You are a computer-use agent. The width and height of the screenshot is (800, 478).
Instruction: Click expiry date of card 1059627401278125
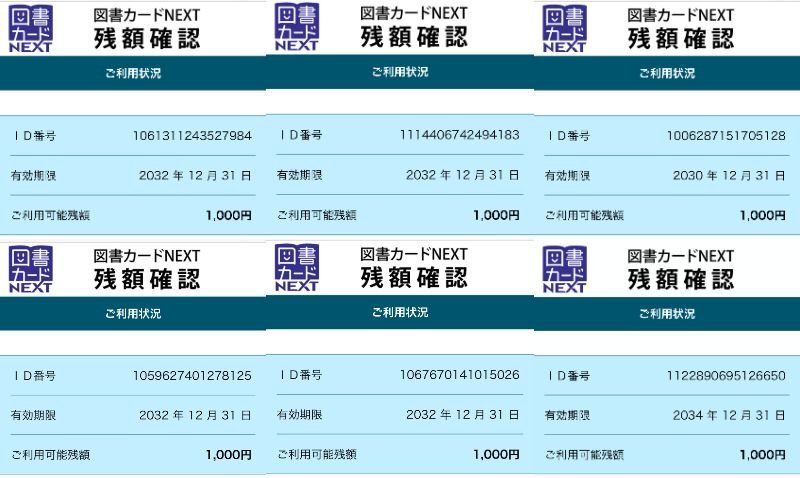195,415
